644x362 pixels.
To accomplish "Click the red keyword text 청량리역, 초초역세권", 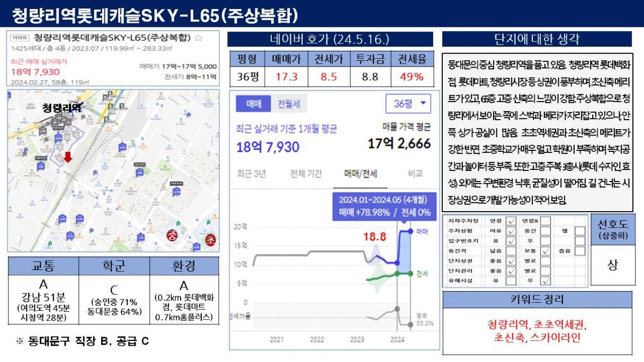I will pyautogui.click(x=536, y=325).
